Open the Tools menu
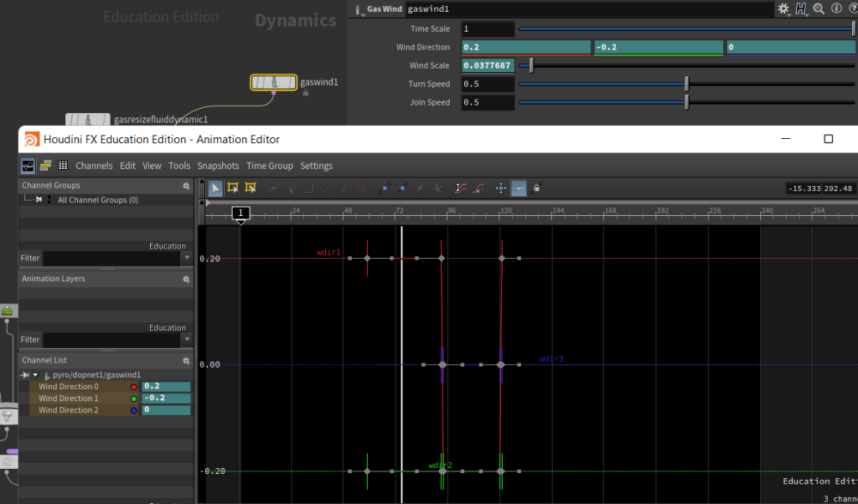Viewport: 858px width, 504px height. (179, 166)
